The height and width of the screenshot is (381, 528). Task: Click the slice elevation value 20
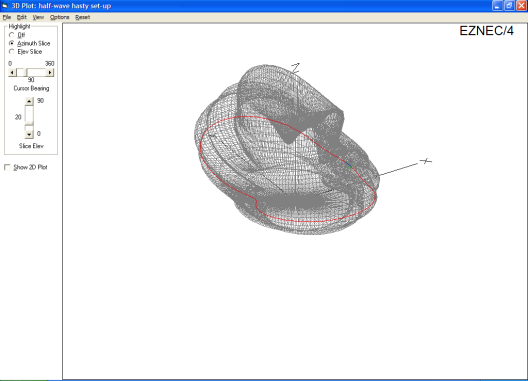[x=18, y=117]
